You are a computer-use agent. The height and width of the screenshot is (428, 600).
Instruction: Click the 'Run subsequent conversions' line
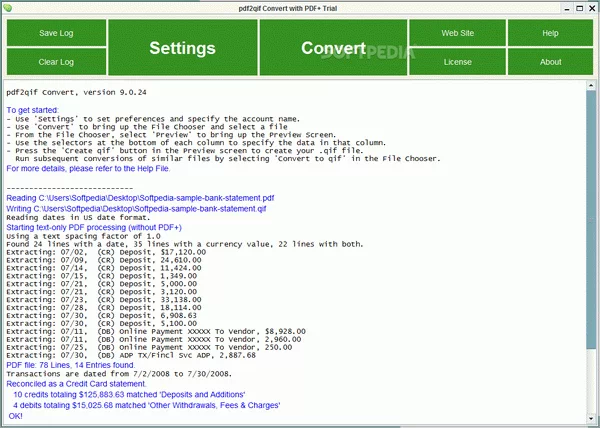click(228, 158)
